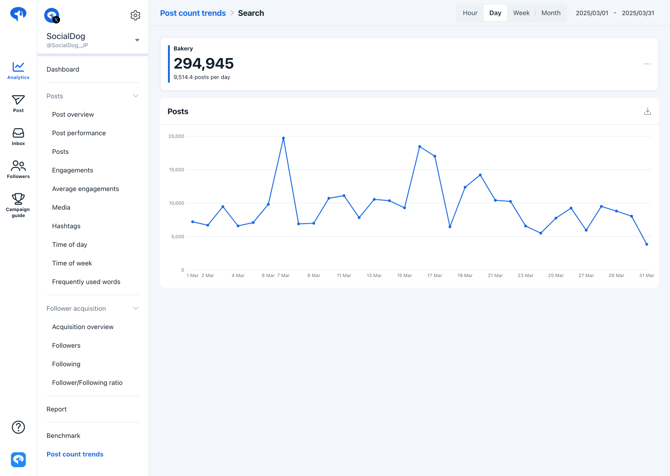Viewport: 670px width, 476px height.
Task: Open the Bakery card options menu
Action: click(x=647, y=64)
